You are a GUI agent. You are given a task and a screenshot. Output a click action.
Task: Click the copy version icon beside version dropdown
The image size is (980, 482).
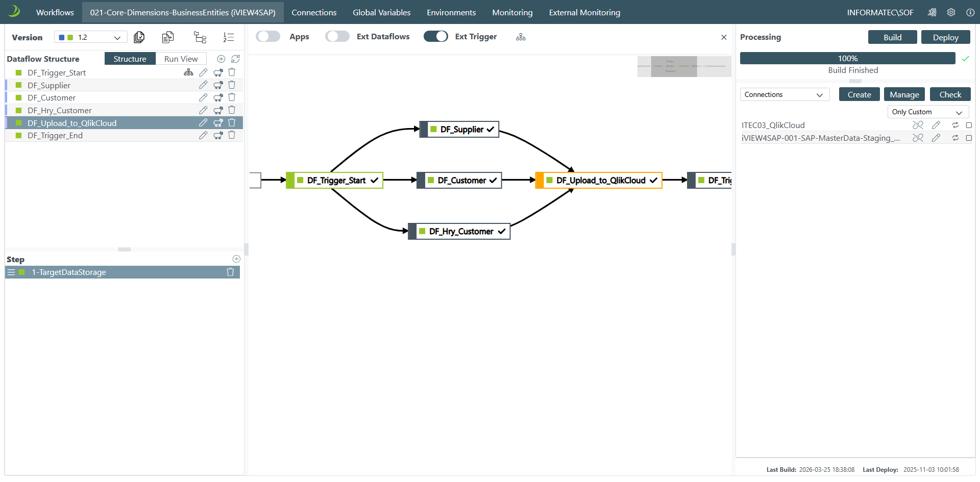(x=139, y=37)
